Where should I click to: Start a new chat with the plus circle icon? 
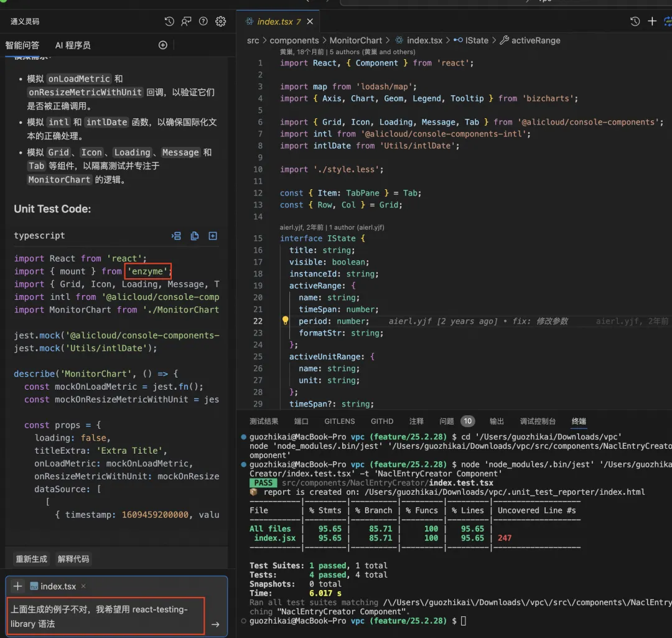(x=163, y=45)
